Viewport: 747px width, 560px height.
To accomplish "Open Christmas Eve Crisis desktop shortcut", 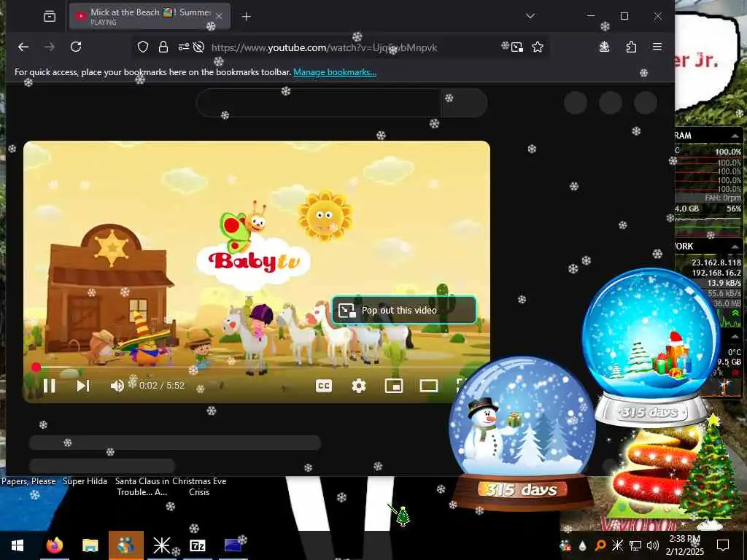I will pyautogui.click(x=199, y=486).
